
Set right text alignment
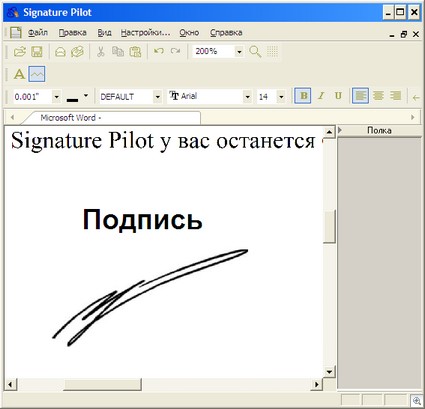(396, 96)
